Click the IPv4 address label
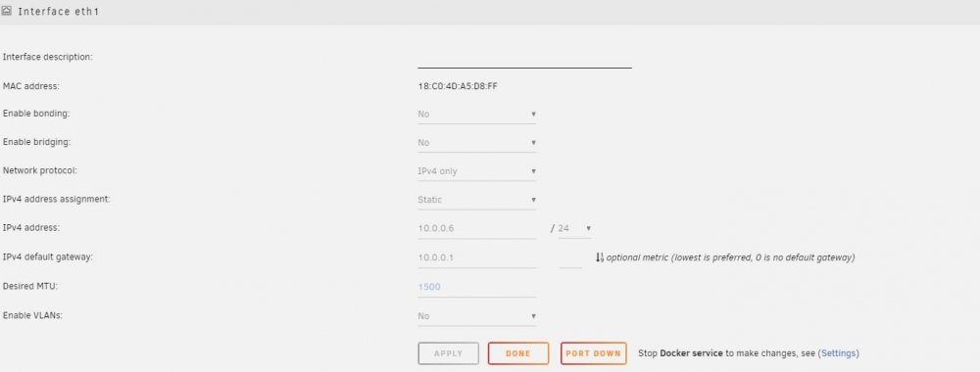Screen dimensions: 980x372 (31, 228)
